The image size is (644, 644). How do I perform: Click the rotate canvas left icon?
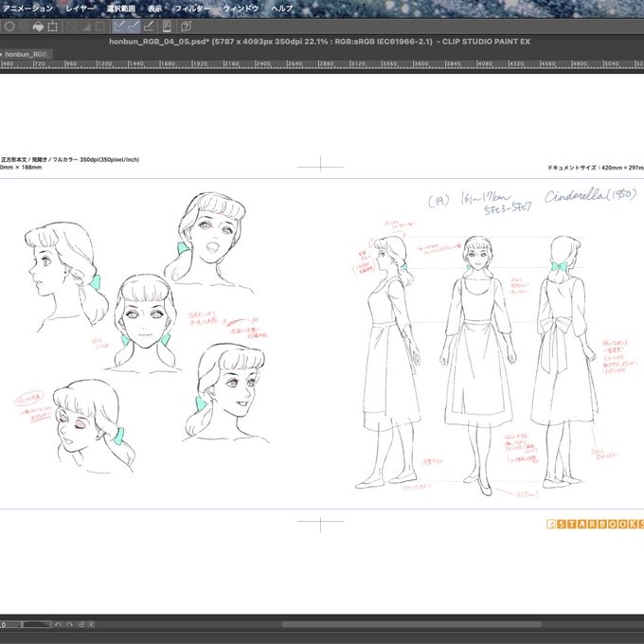pos(58,624)
